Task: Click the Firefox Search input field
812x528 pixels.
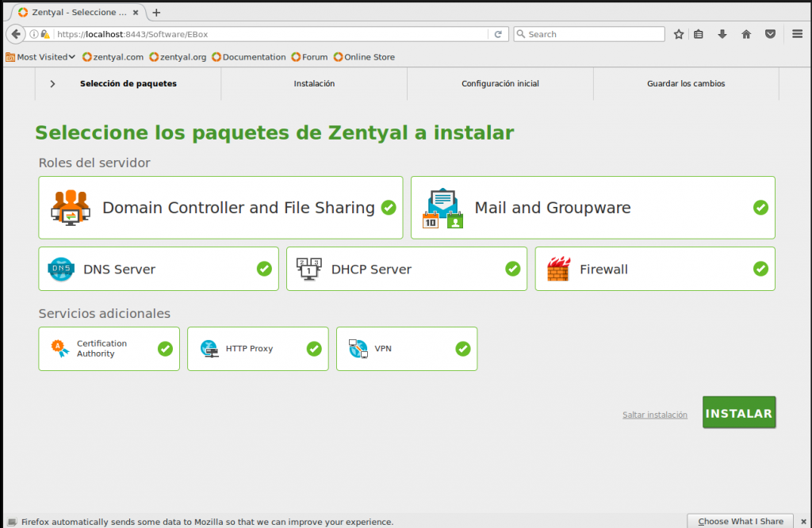Action: 595,34
